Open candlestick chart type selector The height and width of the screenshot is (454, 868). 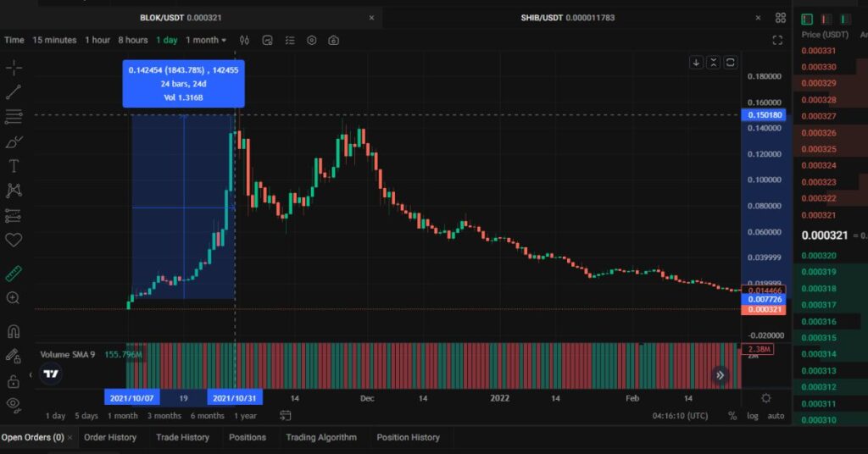[244, 41]
